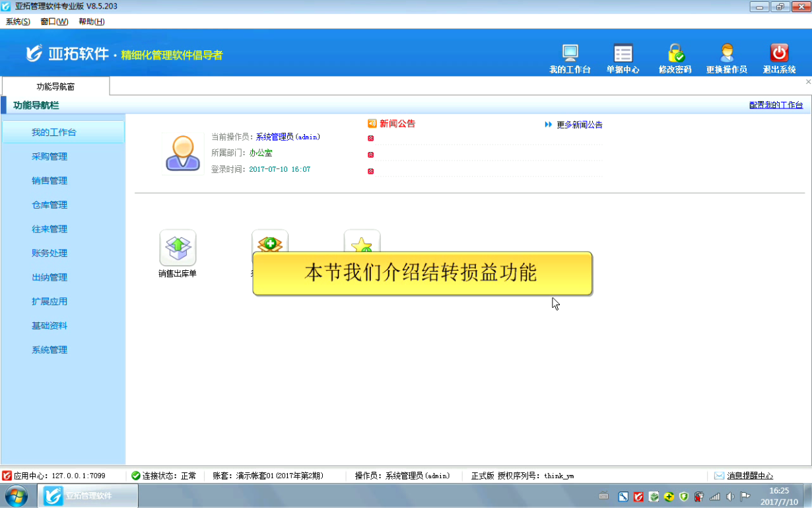The height and width of the screenshot is (508, 812).
Task: Expand 仓库管理 navigation section
Action: [x=50, y=205]
